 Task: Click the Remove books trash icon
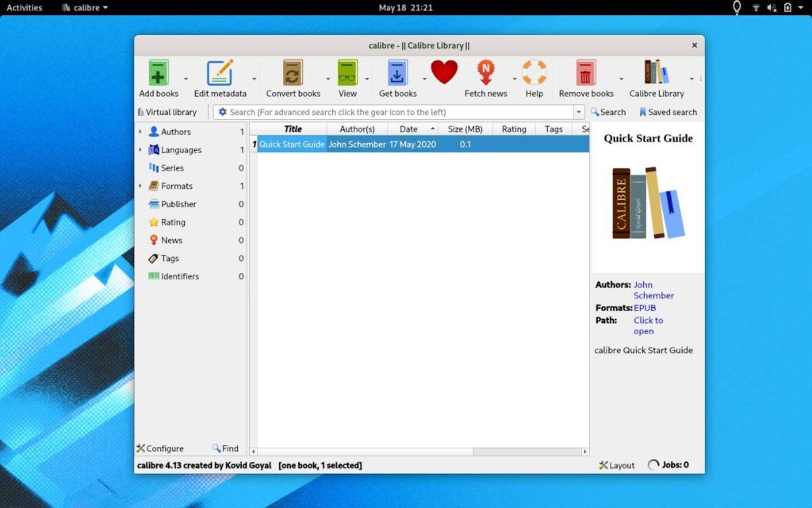point(585,74)
